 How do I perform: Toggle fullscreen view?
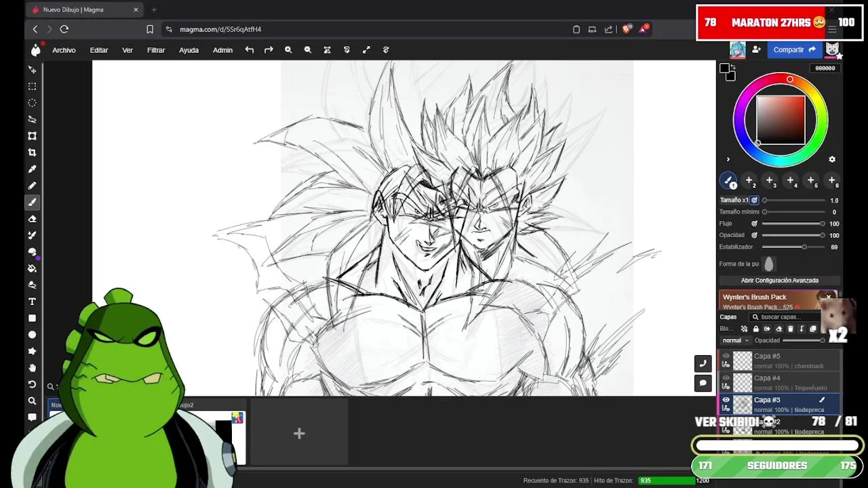click(x=366, y=49)
